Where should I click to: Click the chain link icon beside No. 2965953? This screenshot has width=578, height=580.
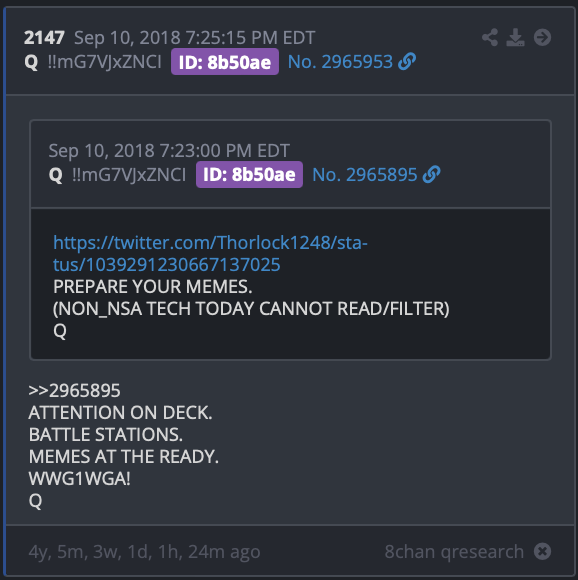click(x=407, y=61)
